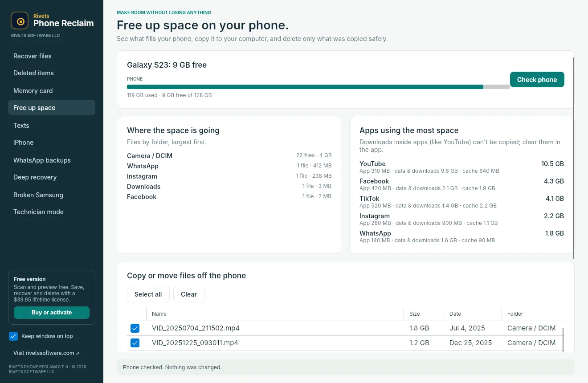Click the Date column header
This screenshot has width=588, height=383.
[473, 314]
